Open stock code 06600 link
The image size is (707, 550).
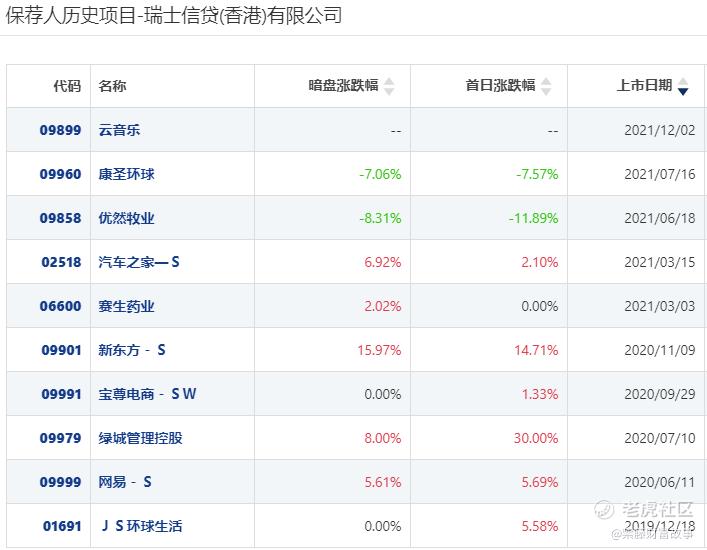(60, 306)
